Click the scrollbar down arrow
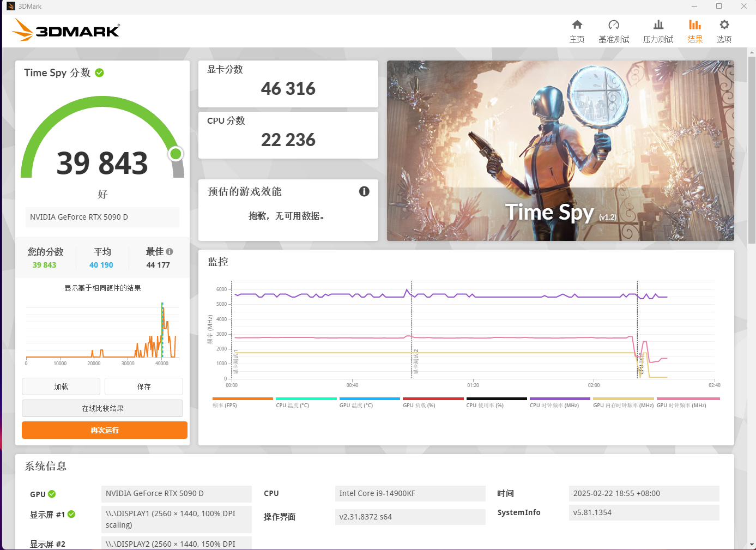Image resolution: width=756 pixels, height=550 pixels. [x=752, y=545]
